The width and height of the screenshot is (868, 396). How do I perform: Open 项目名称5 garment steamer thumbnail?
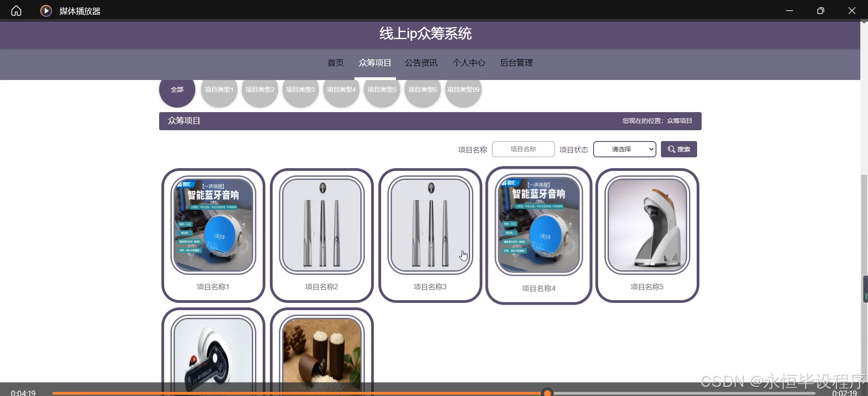(647, 225)
